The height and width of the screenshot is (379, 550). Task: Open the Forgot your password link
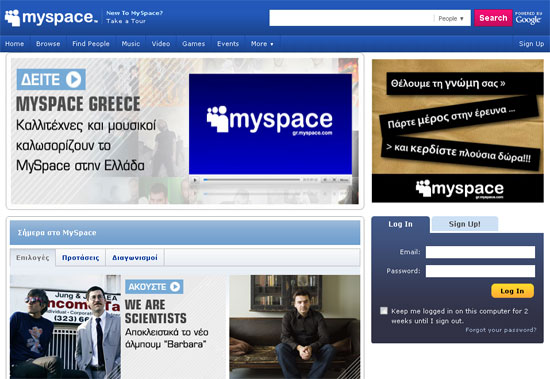click(501, 330)
